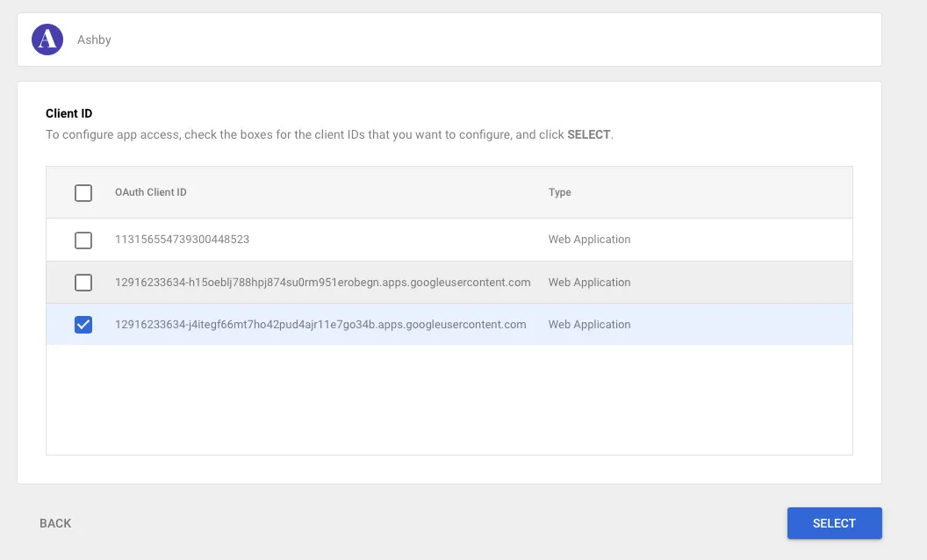Check the box for client ID 113156554739300448523

pyautogui.click(x=83, y=241)
